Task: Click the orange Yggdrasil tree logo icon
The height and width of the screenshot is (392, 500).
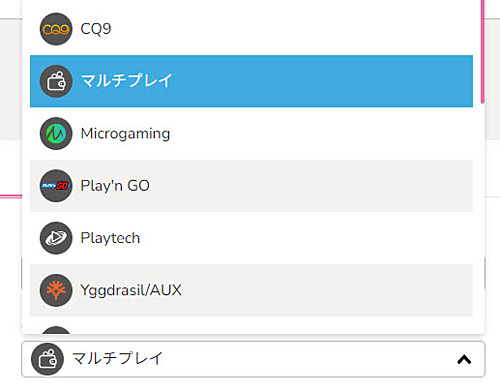Action: 56,290
